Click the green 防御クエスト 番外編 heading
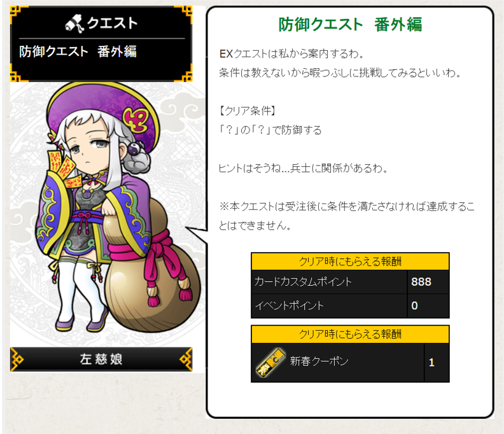Image resolution: width=504 pixels, height=434 pixels. [x=351, y=24]
